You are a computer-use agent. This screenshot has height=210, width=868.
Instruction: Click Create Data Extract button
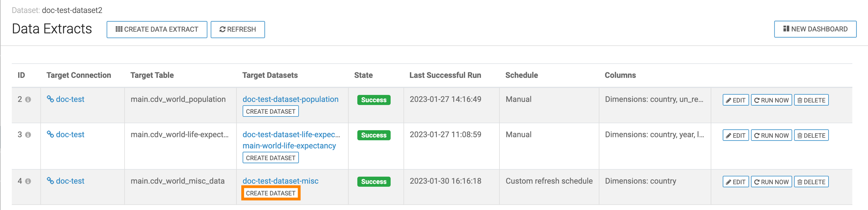[157, 29]
